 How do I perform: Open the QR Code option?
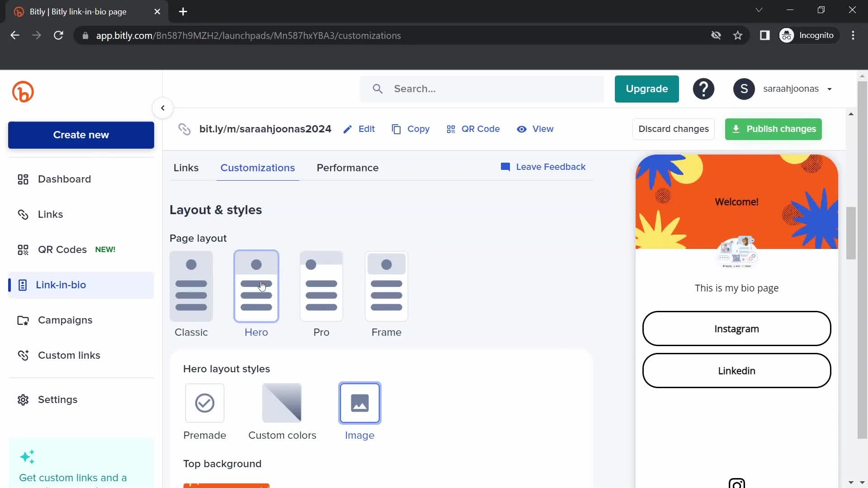[x=473, y=129]
